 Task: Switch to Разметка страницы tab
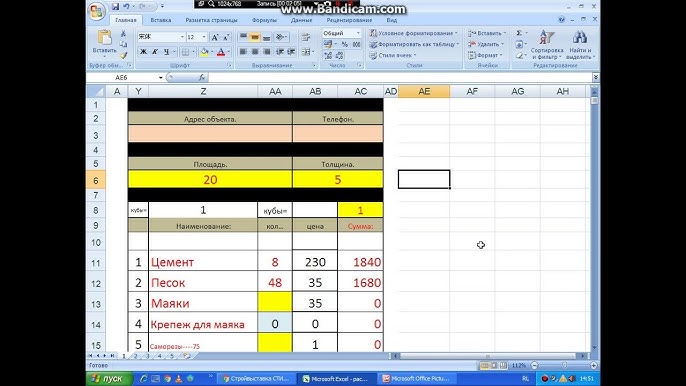(x=211, y=20)
